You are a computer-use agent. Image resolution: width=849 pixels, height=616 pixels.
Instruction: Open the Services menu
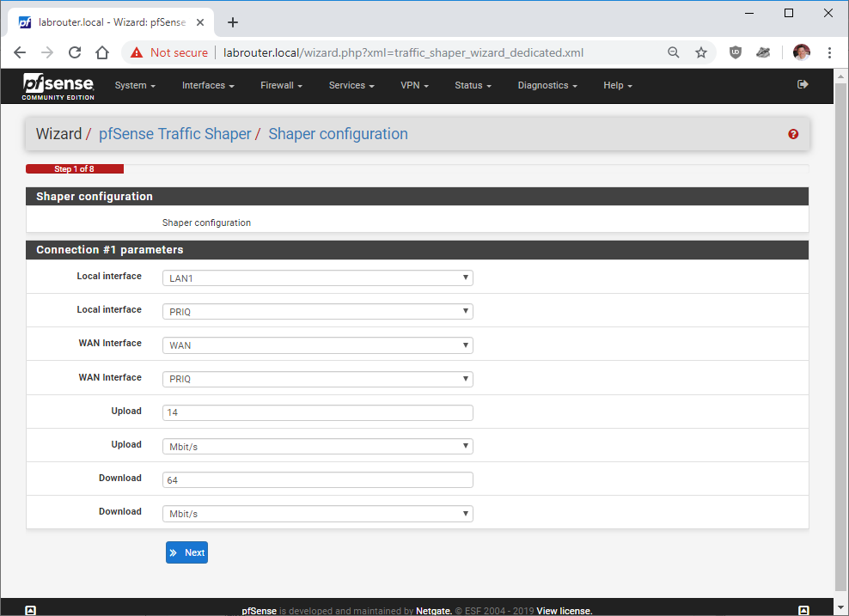click(x=351, y=86)
